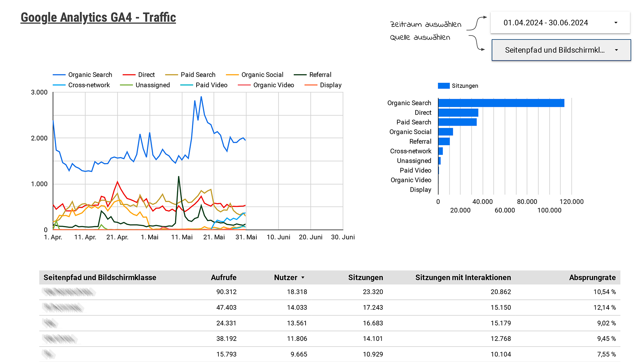This screenshot has height=362, width=644.
Task: Select the Direct bar in bar chart
Action: [x=458, y=113]
